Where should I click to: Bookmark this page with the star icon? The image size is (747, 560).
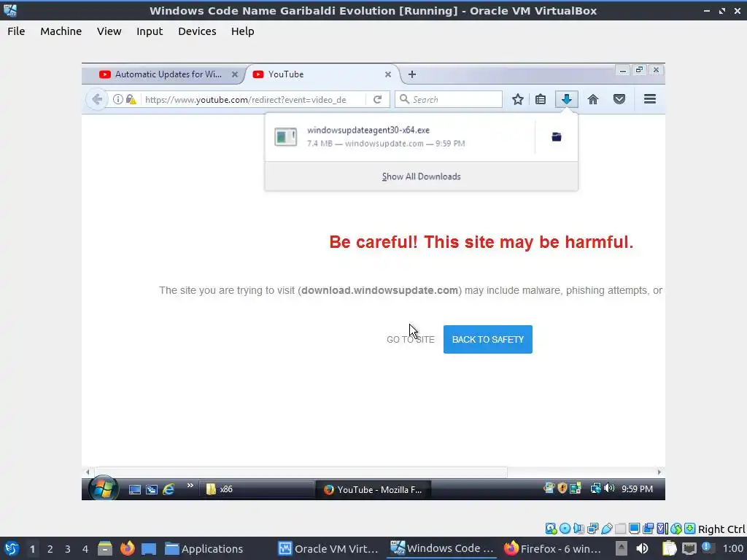click(518, 99)
